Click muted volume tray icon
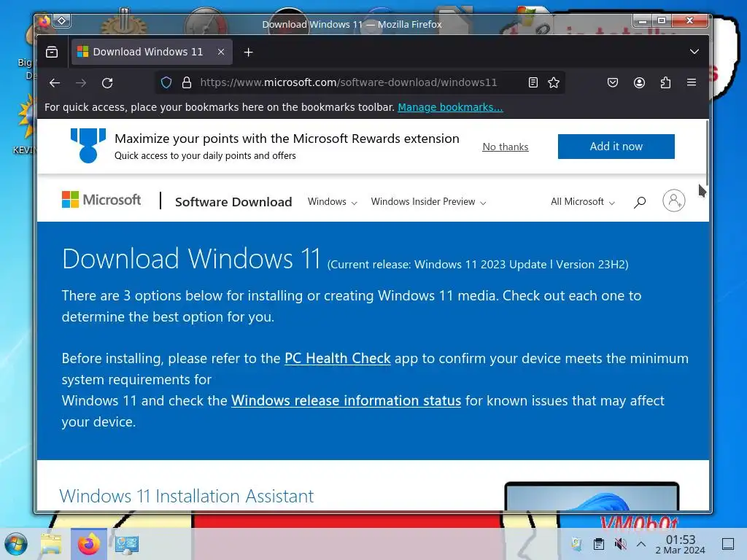This screenshot has height=560, width=747. pos(620,544)
